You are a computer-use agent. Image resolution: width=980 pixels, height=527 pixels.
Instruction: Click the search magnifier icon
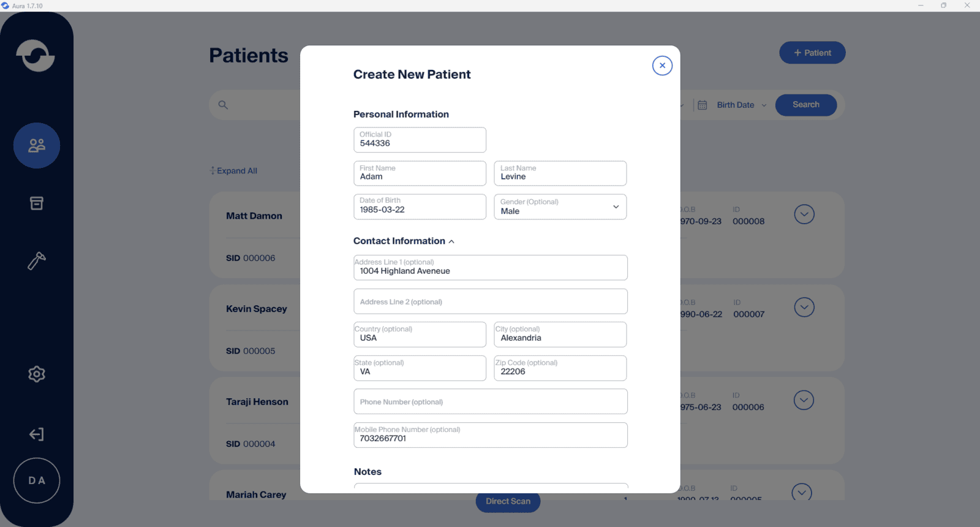(x=223, y=105)
